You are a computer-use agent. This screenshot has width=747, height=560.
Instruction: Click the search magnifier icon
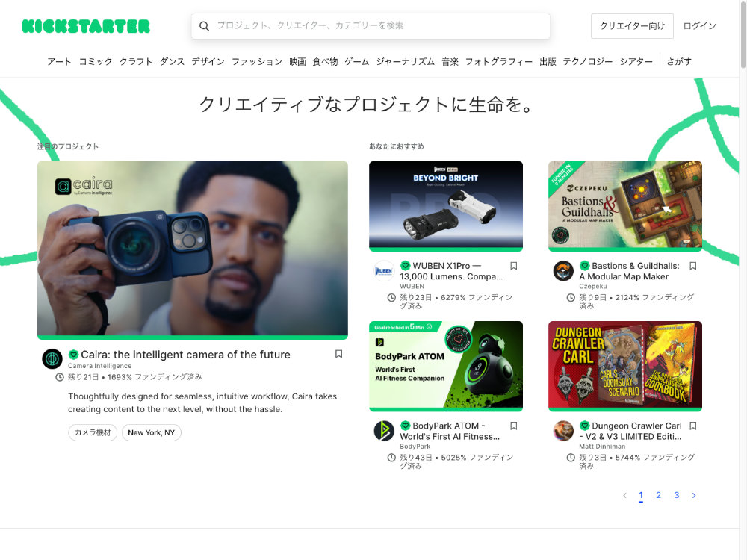(x=204, y=26)
